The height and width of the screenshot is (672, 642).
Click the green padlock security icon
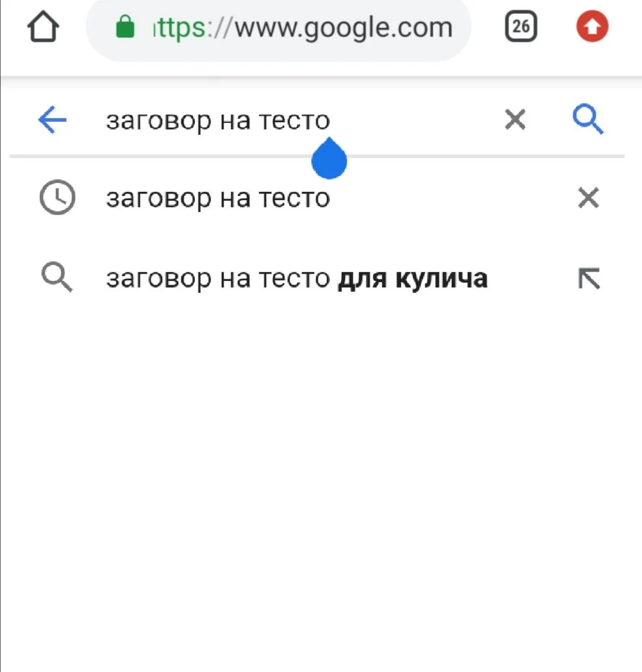click(x=125, y=27)
